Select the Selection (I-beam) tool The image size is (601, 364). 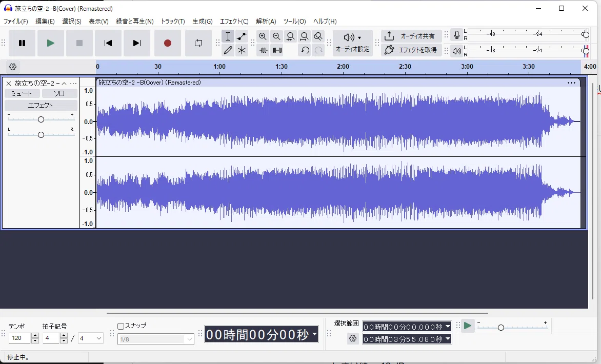228,36
